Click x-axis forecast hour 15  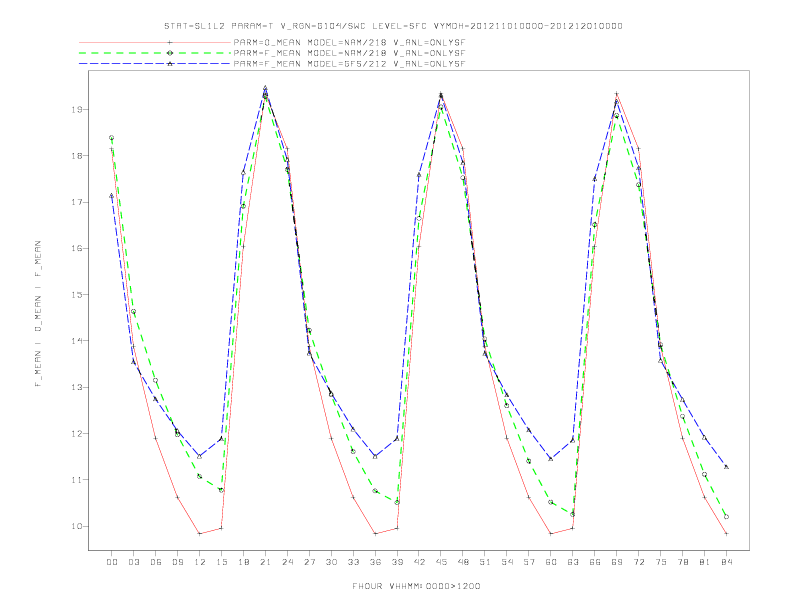[221, 562]
